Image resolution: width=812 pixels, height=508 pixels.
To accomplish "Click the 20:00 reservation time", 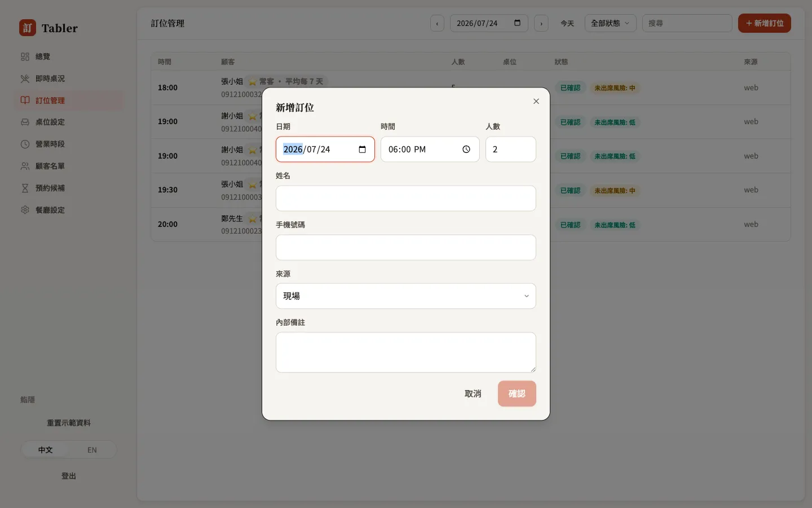I will coord(167,224).
